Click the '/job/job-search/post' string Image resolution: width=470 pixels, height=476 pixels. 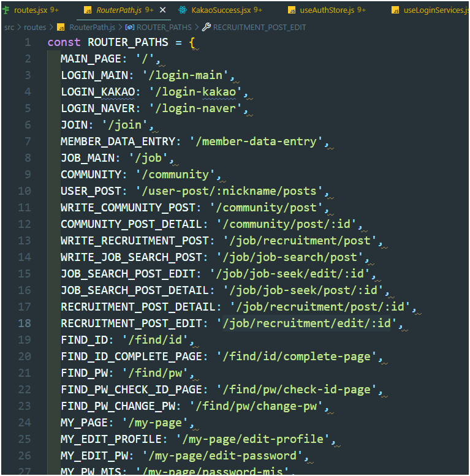click(x=290, y=257)
